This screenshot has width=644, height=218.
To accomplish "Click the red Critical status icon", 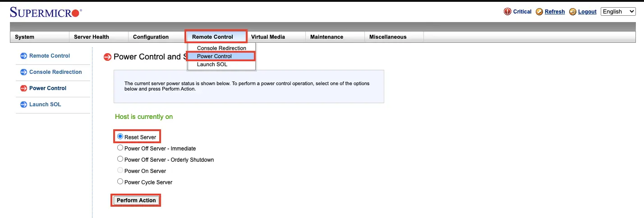I will click(507, 12).
